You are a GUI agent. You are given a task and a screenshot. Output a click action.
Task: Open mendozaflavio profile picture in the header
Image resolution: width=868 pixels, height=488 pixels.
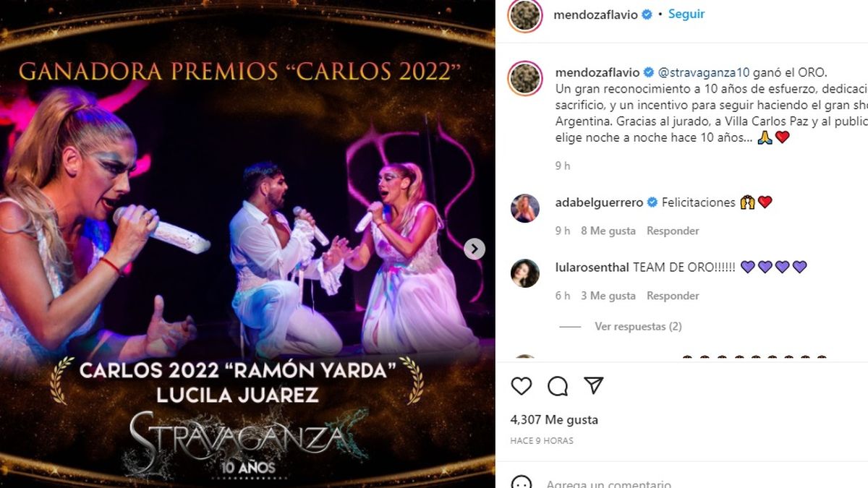point(525,15)
